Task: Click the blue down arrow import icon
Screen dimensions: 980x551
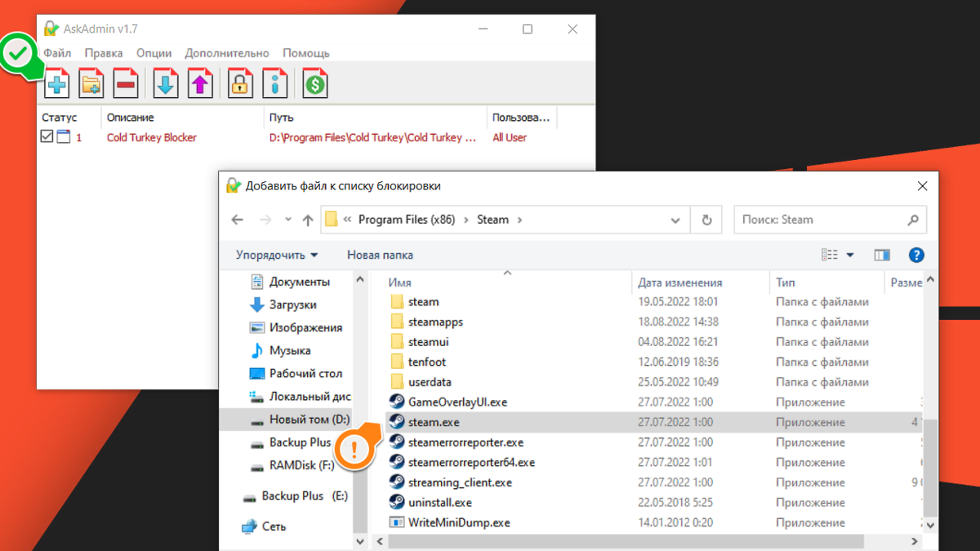Action: [x=166, y=83]
